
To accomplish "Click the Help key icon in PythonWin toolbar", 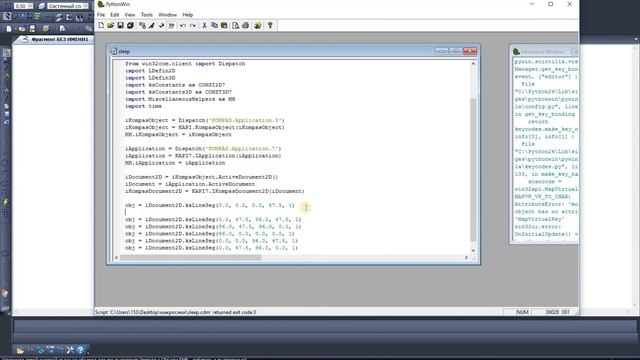I will click(x=270, y=25).
